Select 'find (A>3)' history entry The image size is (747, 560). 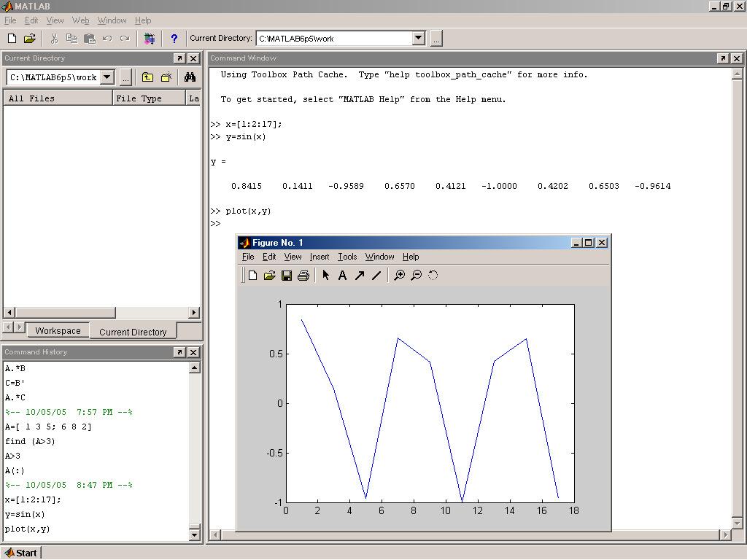(30, 441)
